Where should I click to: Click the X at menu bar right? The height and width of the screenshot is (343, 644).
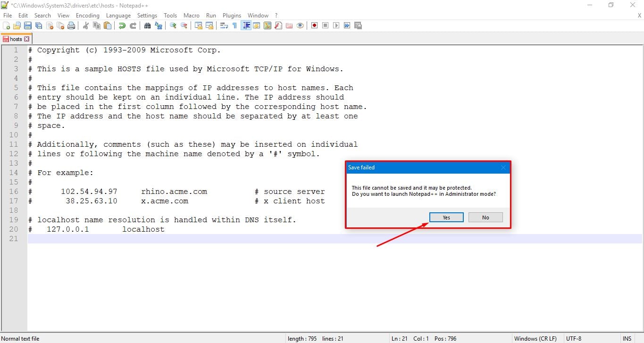pos(639,16)
